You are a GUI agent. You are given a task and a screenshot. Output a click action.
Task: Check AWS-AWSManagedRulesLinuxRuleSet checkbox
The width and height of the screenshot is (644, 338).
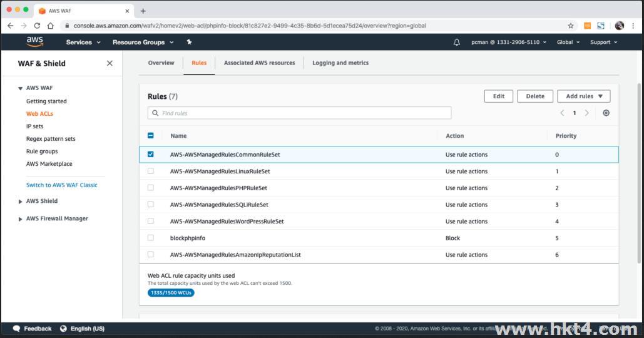tap(151, 171)
